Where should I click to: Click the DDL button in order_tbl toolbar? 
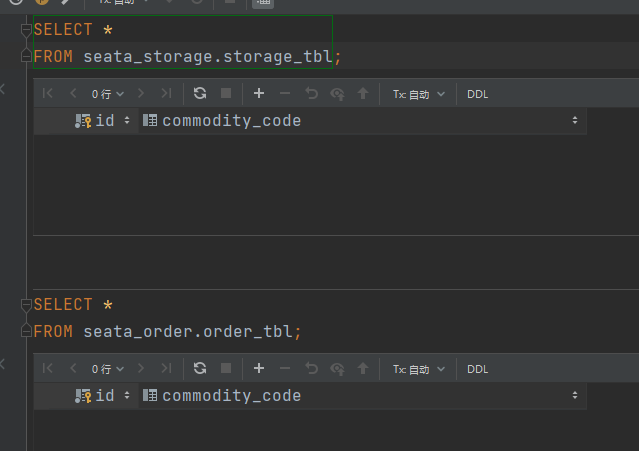tap(477, 369)
